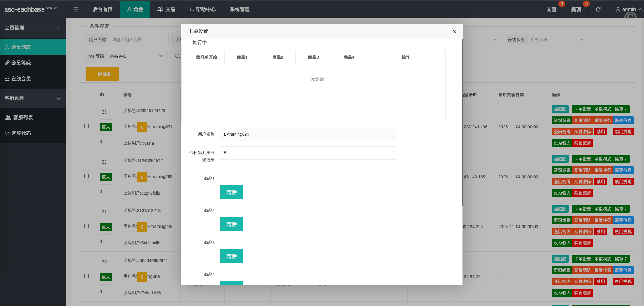Click 清除 button under 商品1
The height and width of the screenshot is (306, 644).
[x=231, y=192]
